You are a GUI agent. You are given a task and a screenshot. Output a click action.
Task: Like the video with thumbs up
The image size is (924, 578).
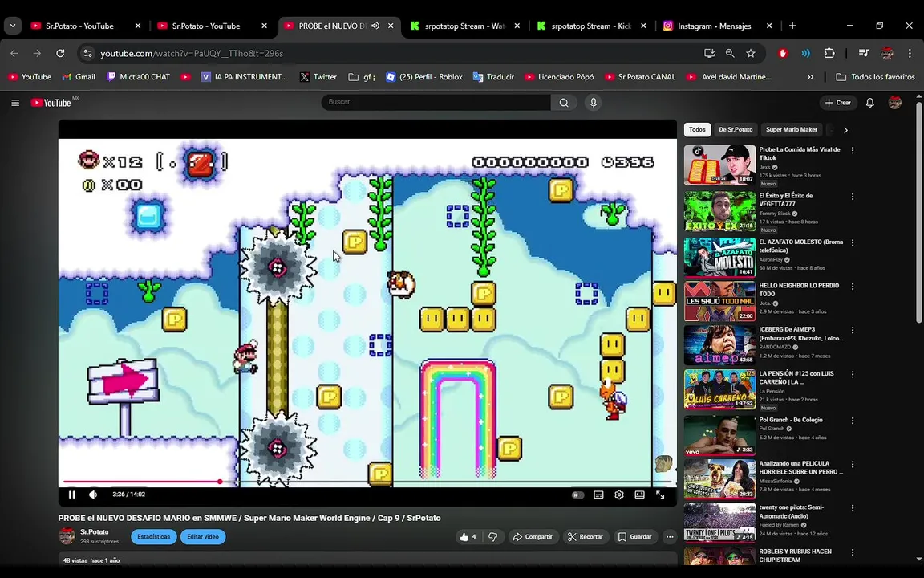[x=468, y=537]
